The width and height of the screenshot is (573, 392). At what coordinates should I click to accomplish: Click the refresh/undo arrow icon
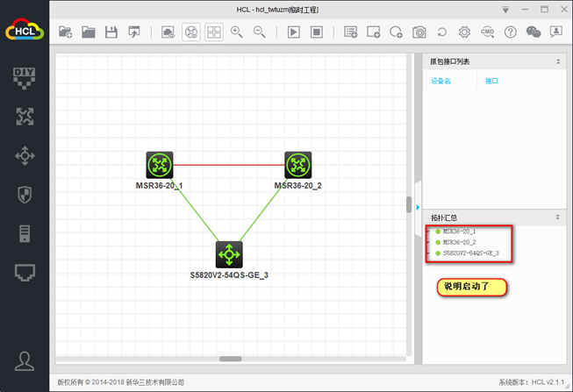[x=441, y=32]
